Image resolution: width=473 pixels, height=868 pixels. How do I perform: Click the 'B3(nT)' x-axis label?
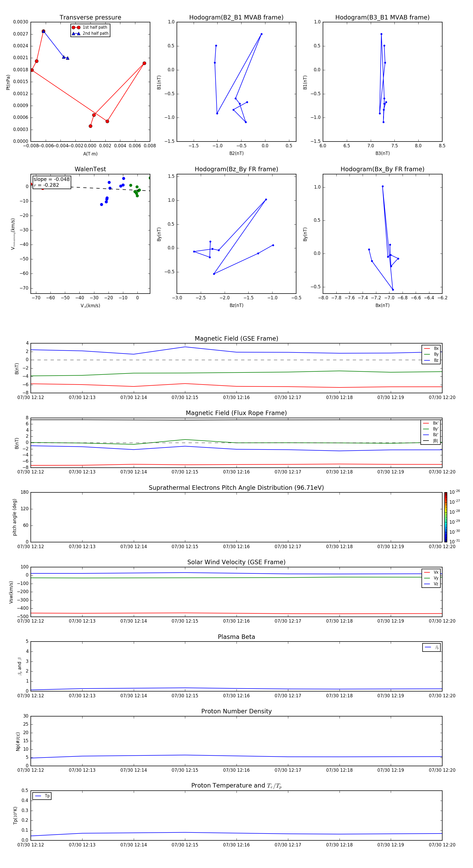click(x=382, y=153)
